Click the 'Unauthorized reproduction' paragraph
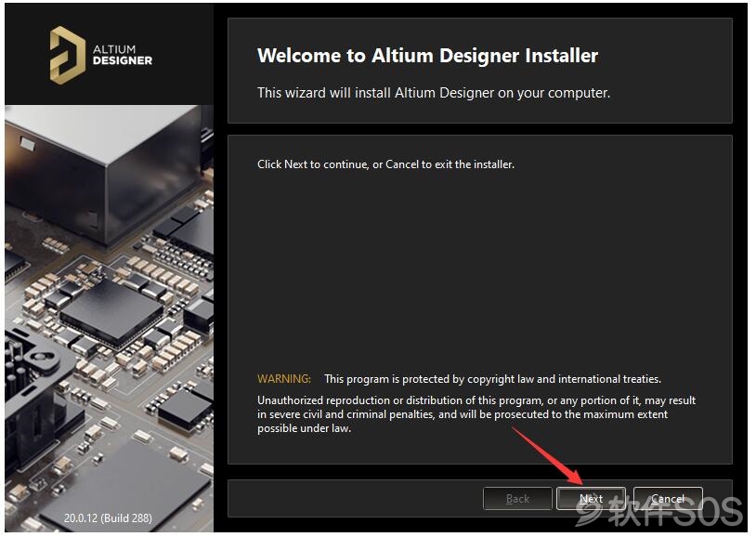756x537 pixels. pyautogui.click(x=476, y=414)
